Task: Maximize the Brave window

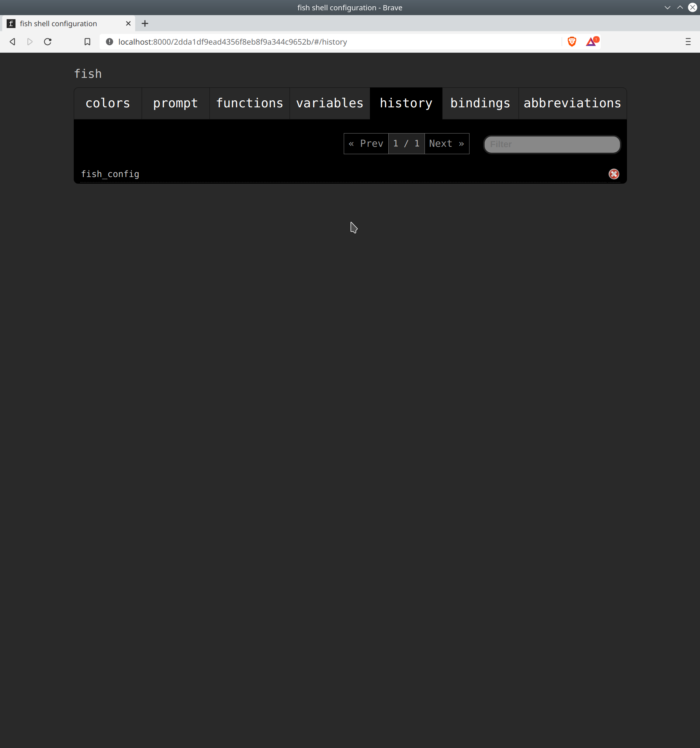Action: 680,7
